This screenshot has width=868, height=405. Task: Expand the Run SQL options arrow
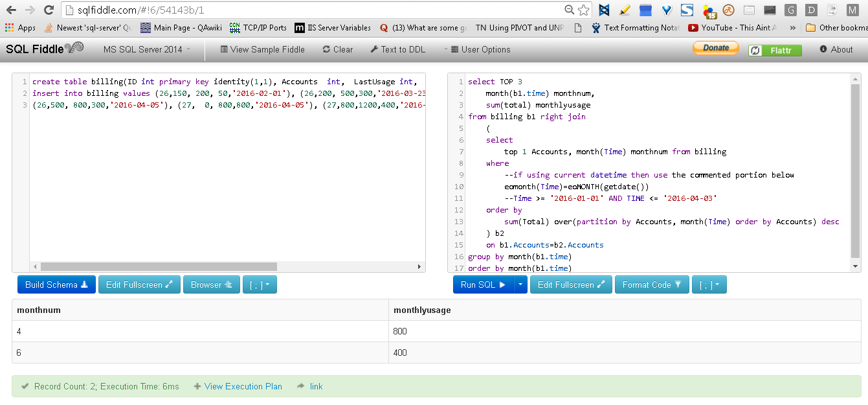point(520,284)
